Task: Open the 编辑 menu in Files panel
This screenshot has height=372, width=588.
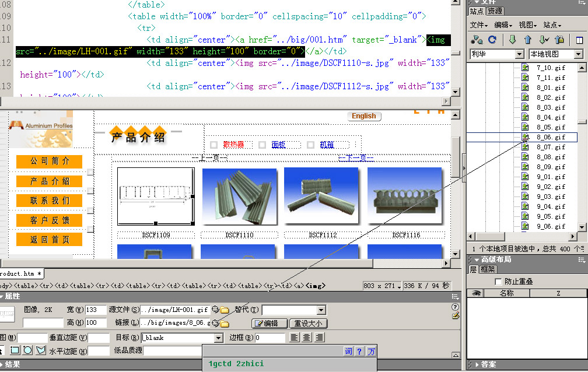Action: 503,25
